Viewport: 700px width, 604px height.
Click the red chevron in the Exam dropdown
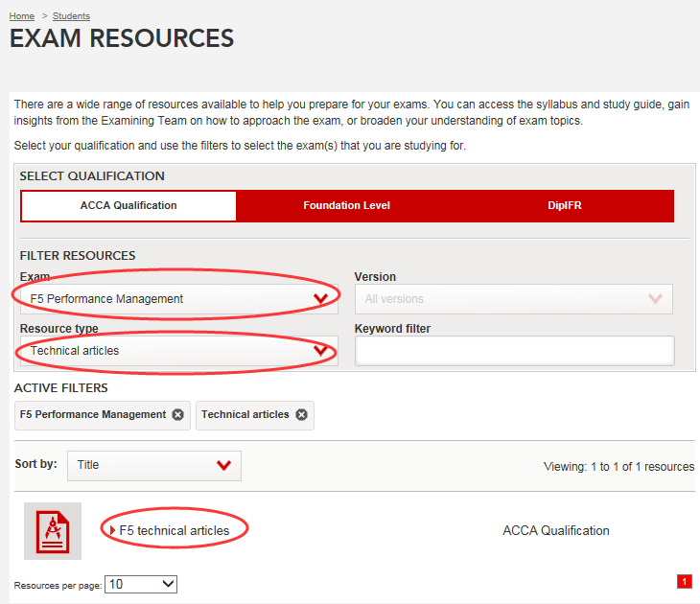pos(320,299)
